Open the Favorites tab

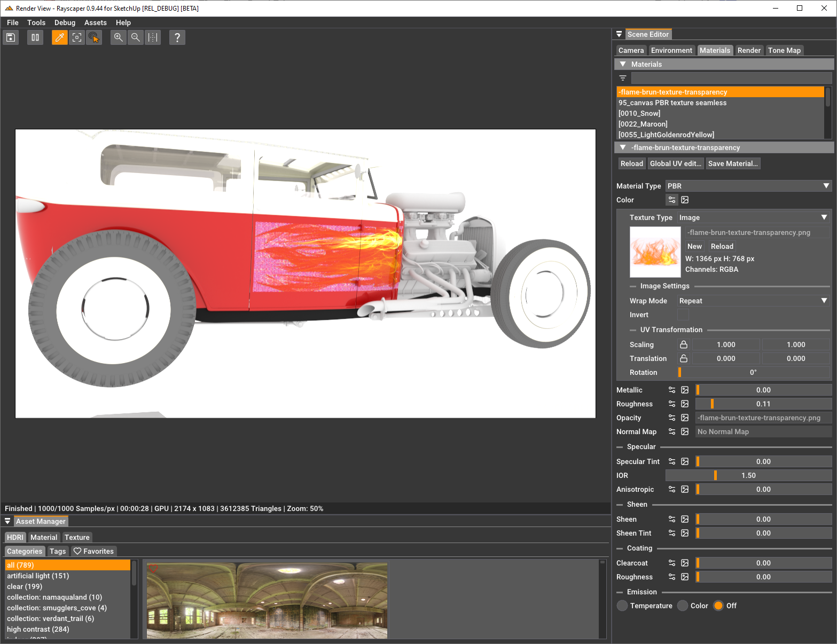coord(94,551)
